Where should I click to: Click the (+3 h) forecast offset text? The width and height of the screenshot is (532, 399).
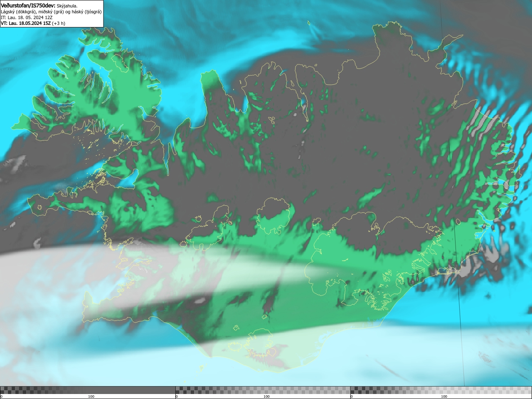pos(59,23)
